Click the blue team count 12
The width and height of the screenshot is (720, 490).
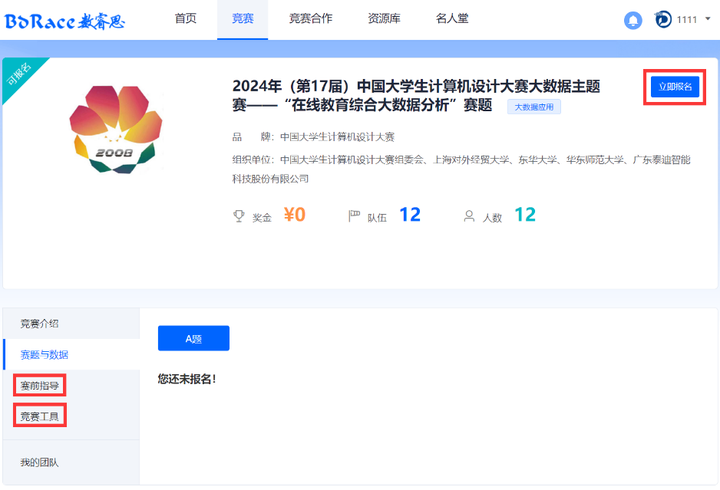[410, 214]
